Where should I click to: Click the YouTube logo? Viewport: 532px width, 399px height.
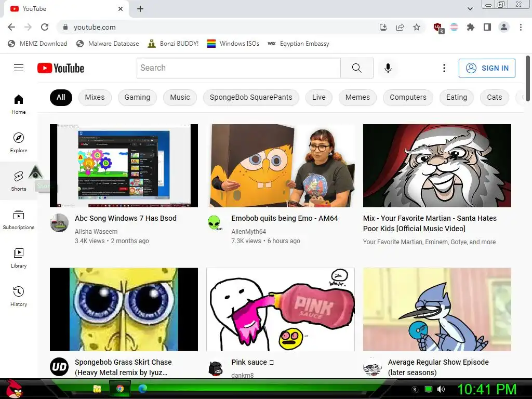tap(61, 68)
